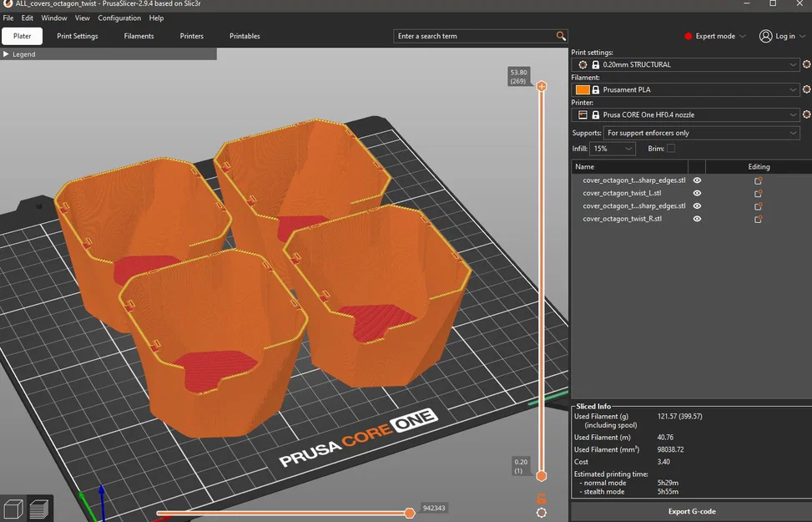Screen dimensions: 812x522
Task: Click the horizontal move slider handle
Action: 410,513
